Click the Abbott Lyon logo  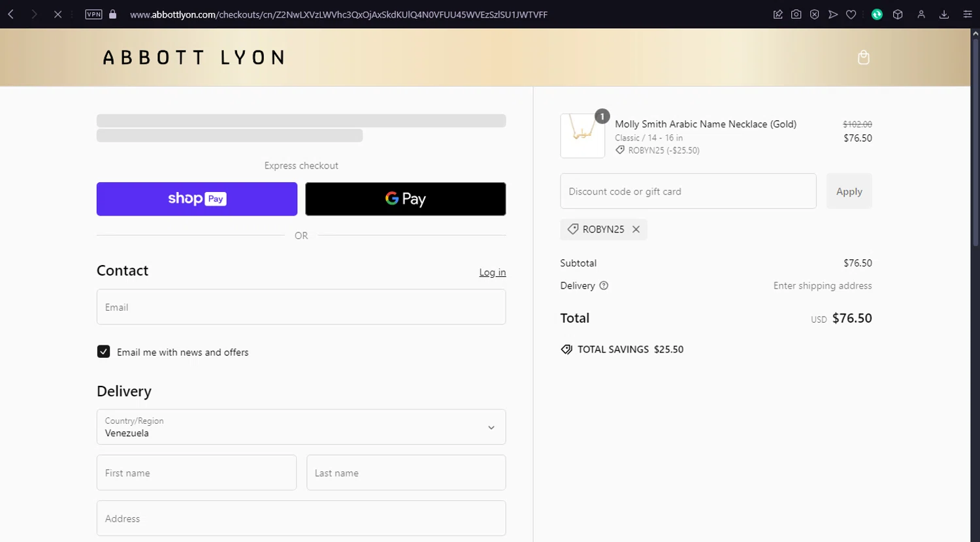194,57
